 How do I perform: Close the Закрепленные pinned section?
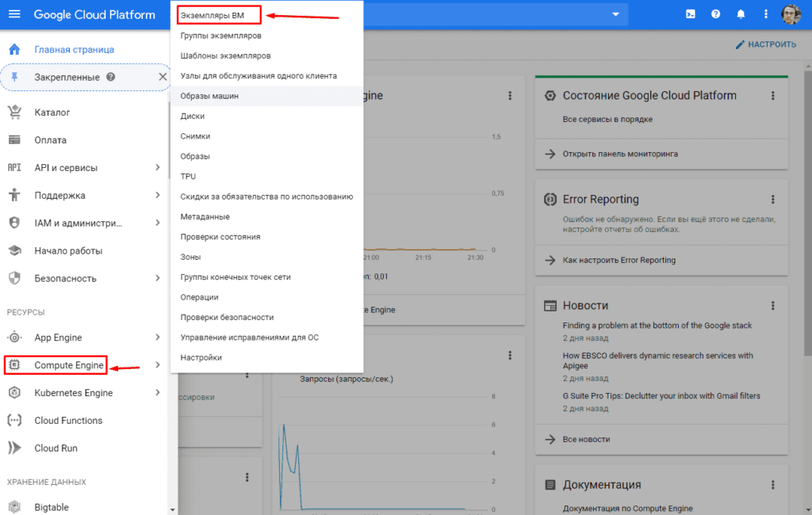point(163,77)
